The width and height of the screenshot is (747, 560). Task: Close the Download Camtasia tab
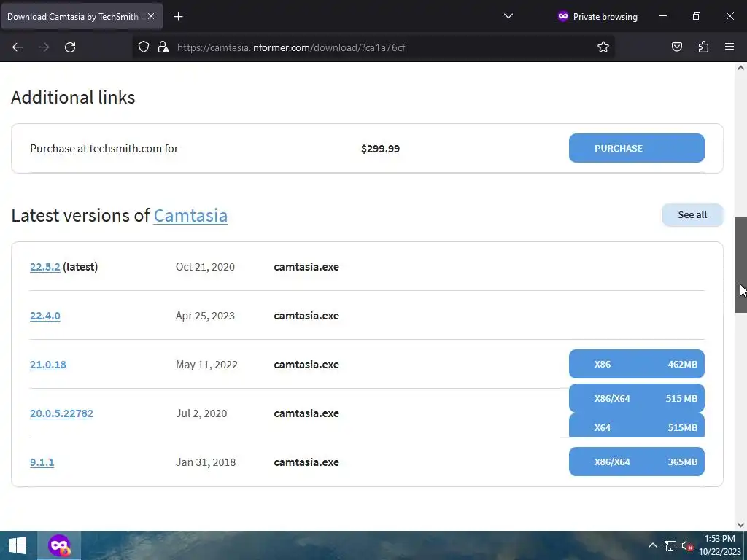(x=151, y=16)
